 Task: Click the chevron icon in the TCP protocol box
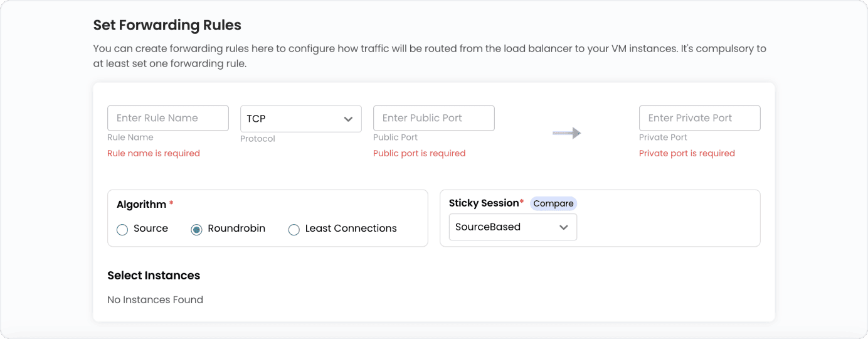(x=349, y=119)
